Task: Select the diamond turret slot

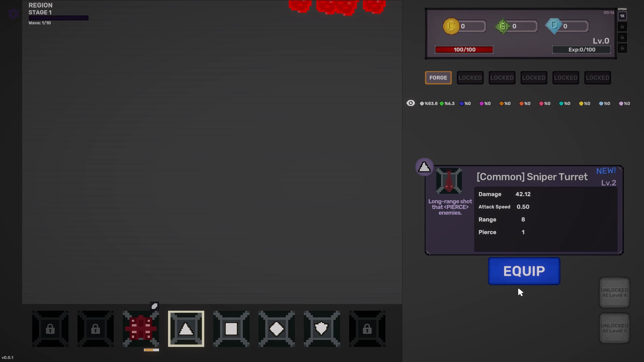Action: coord(277,329)
